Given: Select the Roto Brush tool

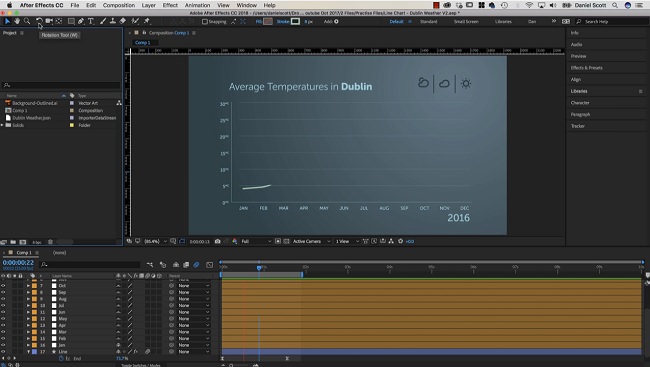Looking at the screenshot, I should pyautogui.click(x=135, y=21).
